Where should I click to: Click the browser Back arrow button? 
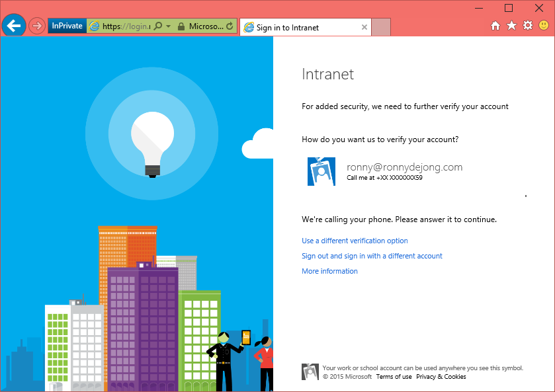(14, 26)
